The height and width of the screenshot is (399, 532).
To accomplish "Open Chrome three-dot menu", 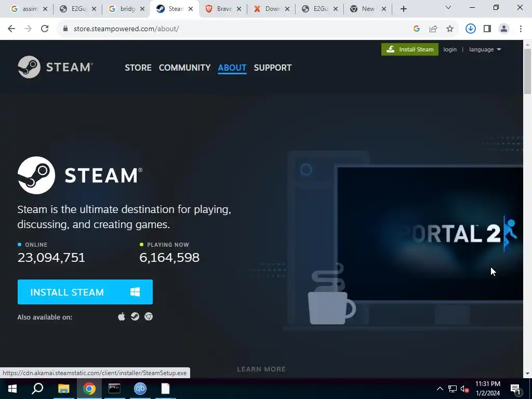I will 521,29.
